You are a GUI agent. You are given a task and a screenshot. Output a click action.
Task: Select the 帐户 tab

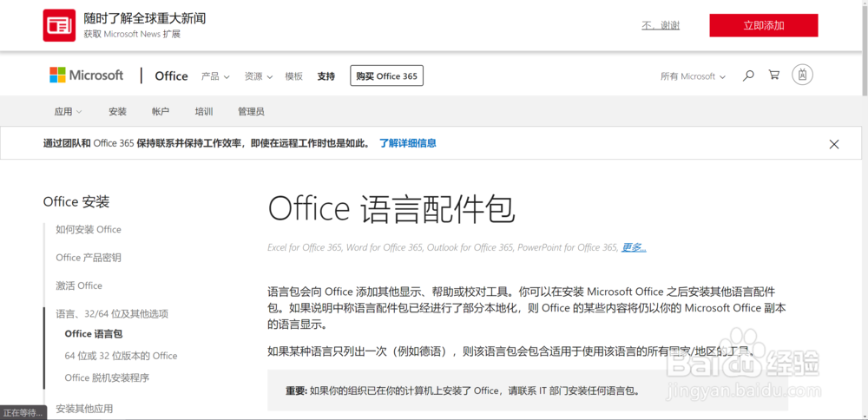(161, 111)
